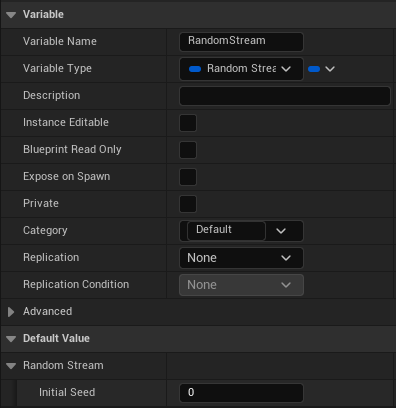The width and height of the screenshot is (396, 408).
Task: Check the Expose on Spawn box
Action: [x=188, y=177]
